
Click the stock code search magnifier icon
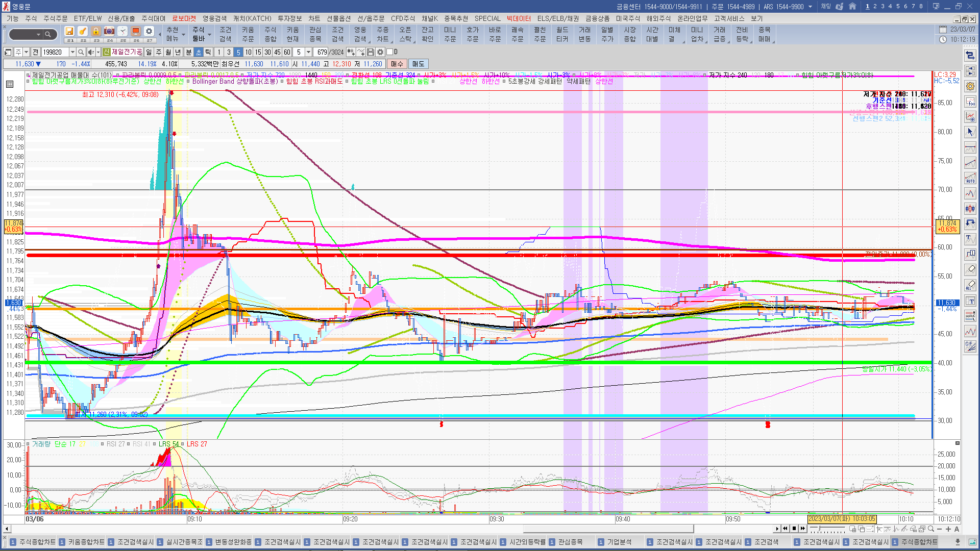[81, 52]
